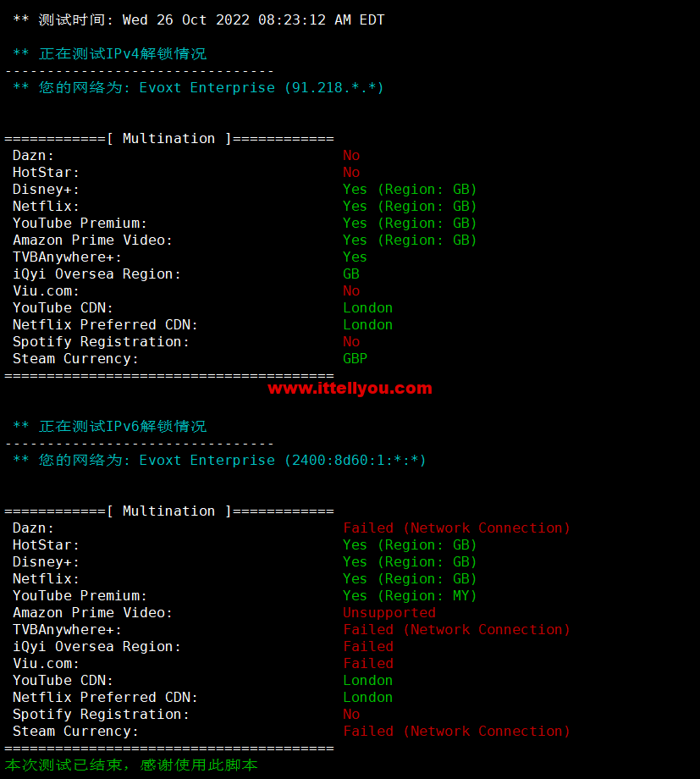This screenshot has width=700, height=779.
Task: Click Steam Currency's 'Failed (Network Connection)' result
Action: tap(456, 731)
